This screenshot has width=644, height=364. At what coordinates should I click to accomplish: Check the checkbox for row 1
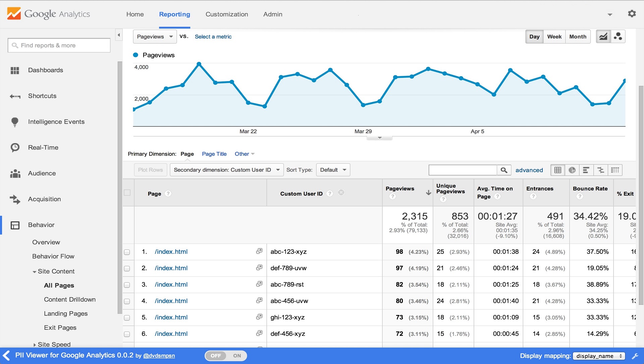click(x=127, y=252)
